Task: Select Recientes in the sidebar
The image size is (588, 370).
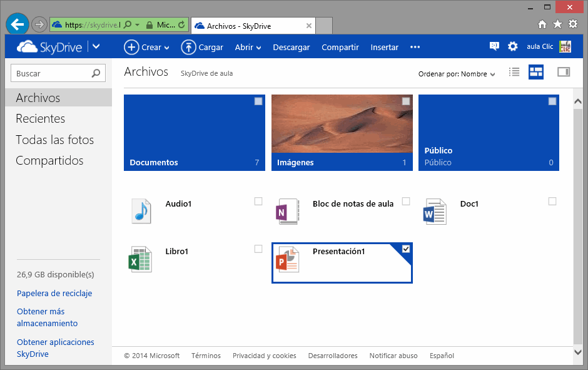Action: point(41,118)
